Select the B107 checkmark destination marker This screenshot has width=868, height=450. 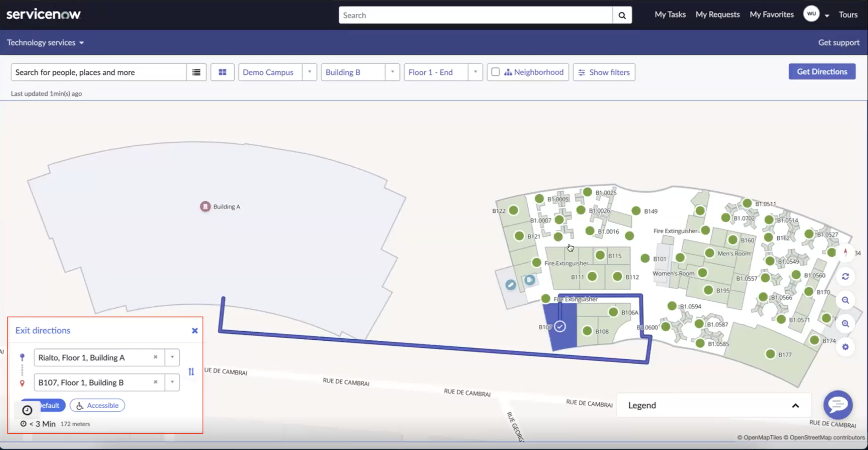[x=560, y=326]
